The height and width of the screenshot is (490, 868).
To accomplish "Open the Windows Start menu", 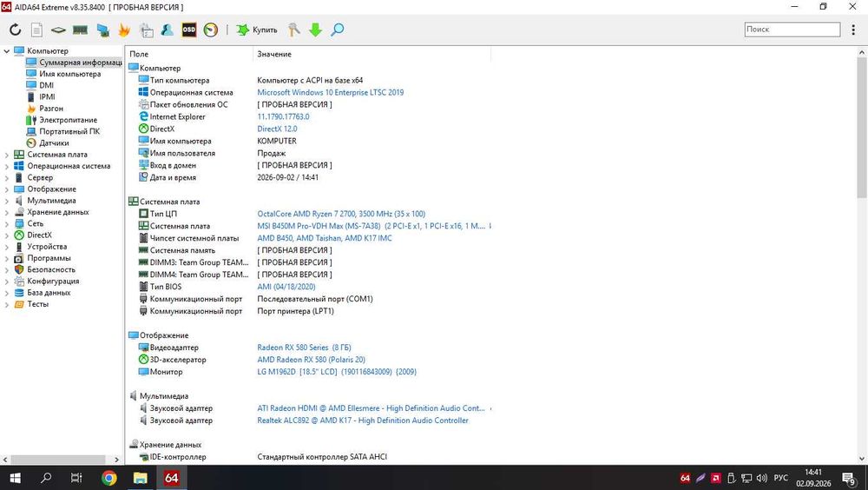I will 16,478.
